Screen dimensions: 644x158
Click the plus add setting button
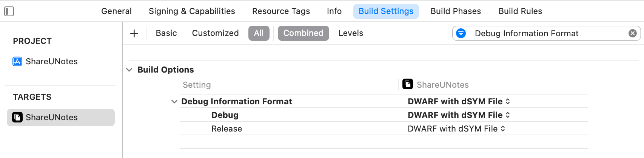(134, 33)
